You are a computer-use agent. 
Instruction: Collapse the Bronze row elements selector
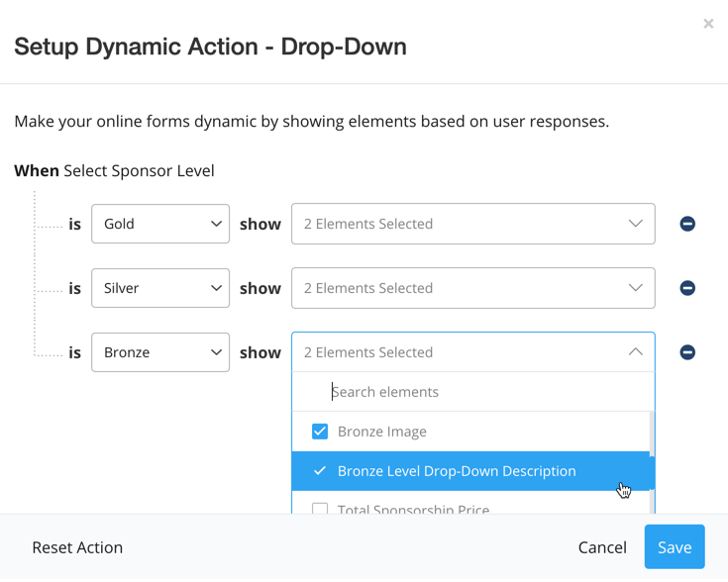click(473, 352)
